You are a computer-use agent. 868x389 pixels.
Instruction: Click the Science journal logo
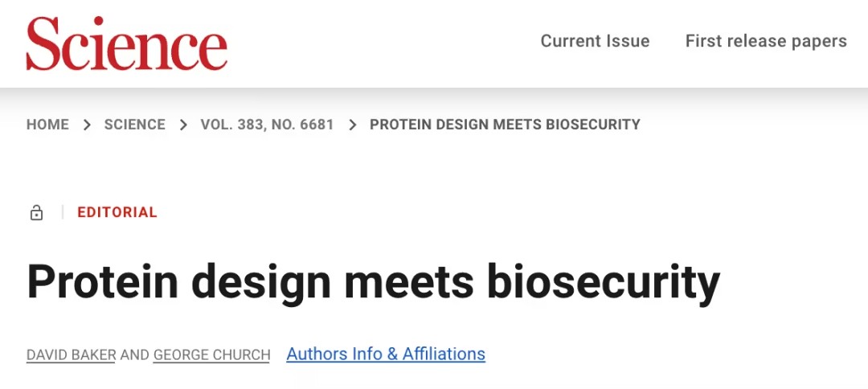point(126,43)
